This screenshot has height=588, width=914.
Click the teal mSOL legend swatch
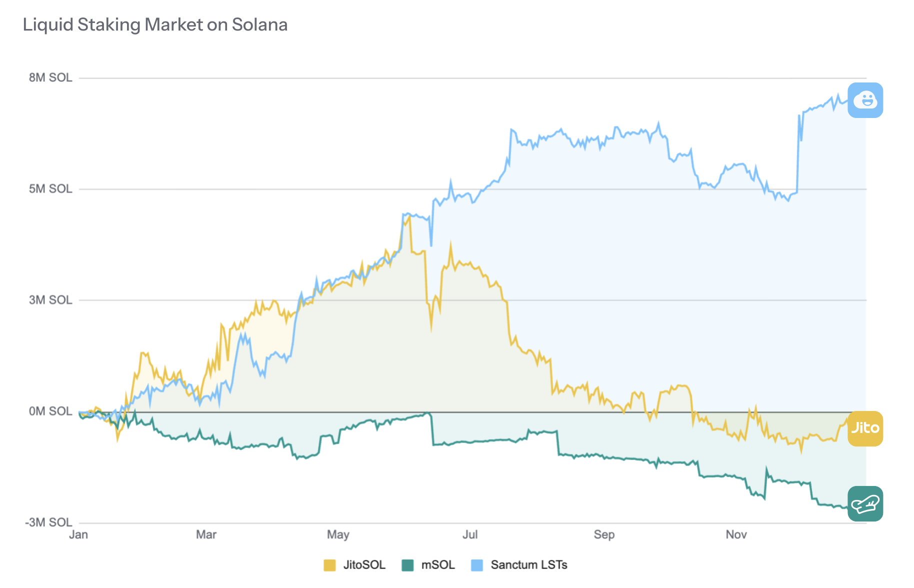click(x=407, y=565)
